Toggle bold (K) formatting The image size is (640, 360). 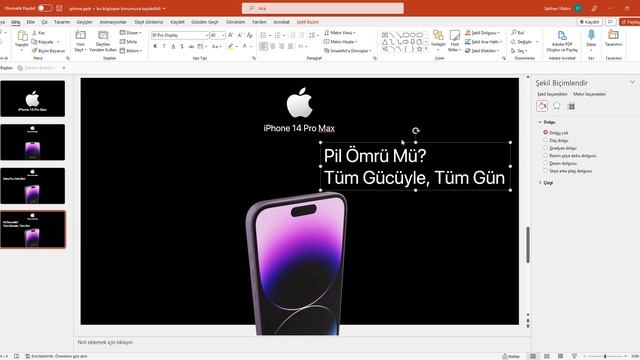[155, 47]
